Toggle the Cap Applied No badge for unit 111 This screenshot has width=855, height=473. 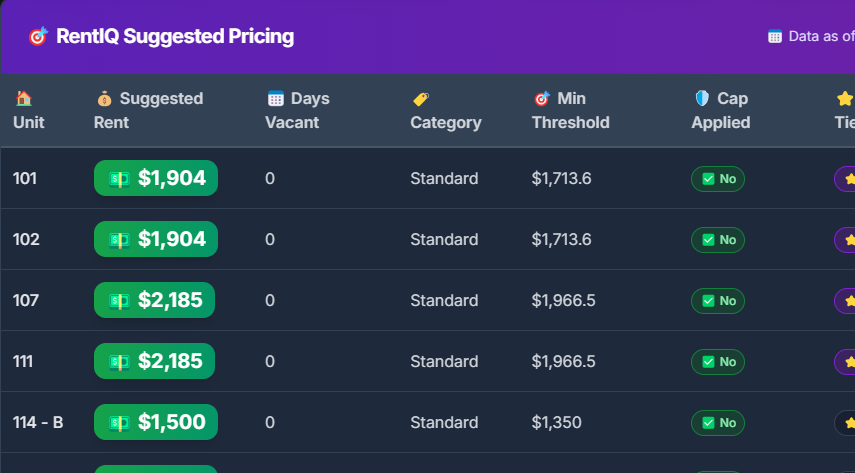[718, 361]
